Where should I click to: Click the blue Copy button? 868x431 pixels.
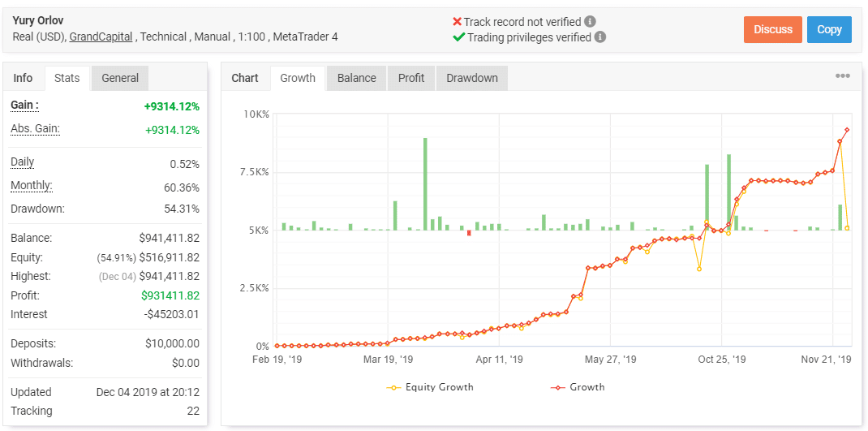pyautogui.click(x=829, y=29)
